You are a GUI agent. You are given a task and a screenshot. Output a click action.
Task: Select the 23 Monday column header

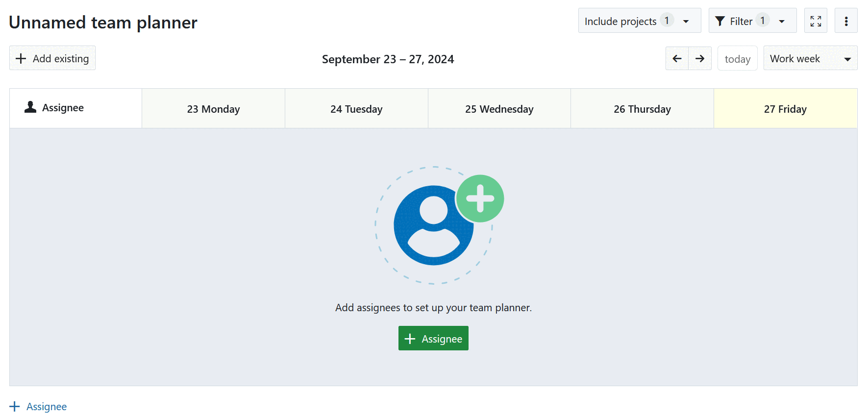[x=213, y=108]
